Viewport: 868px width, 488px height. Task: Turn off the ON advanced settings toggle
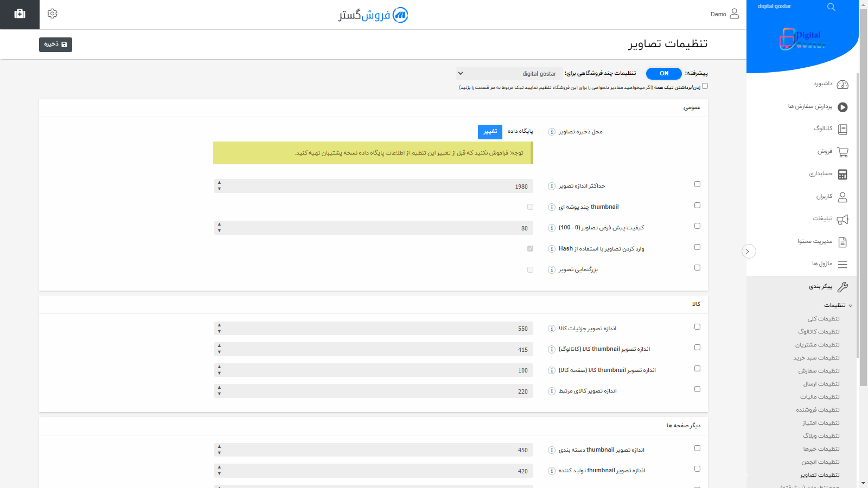coord(663,73)
